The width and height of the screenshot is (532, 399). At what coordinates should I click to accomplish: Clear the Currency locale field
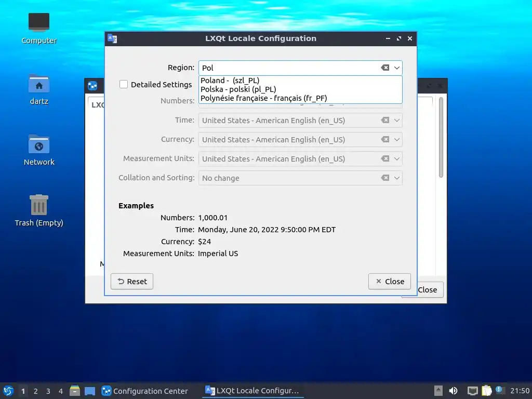point(385,139)
